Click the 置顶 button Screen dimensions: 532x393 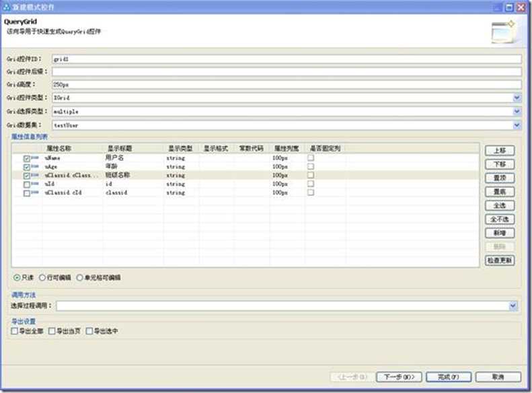click(500, 178)
